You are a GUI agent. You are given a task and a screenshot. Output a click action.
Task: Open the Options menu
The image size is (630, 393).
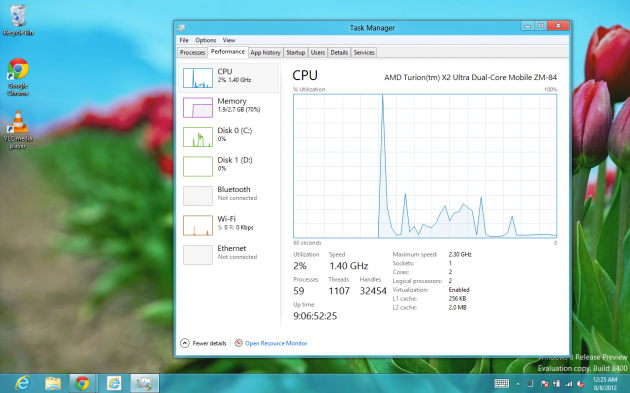click(x=206, y=40)
